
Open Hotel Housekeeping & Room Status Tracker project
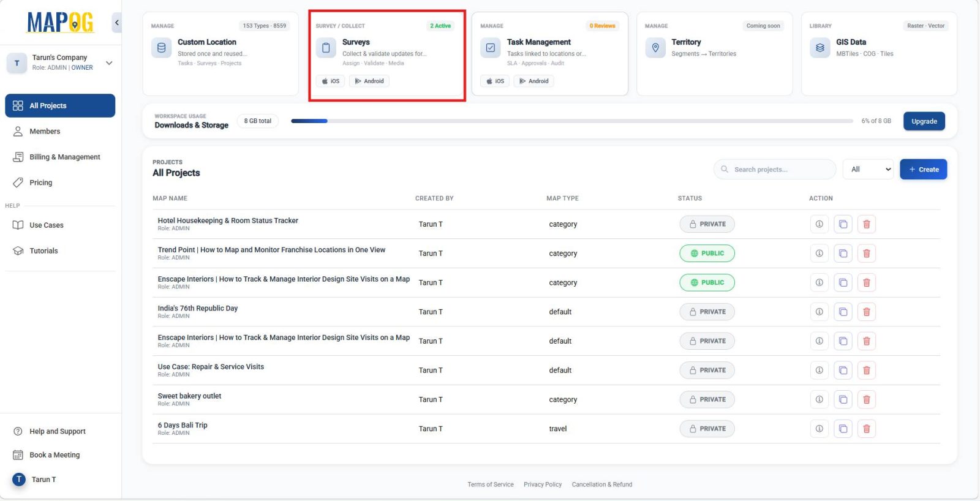pos(228,220)
